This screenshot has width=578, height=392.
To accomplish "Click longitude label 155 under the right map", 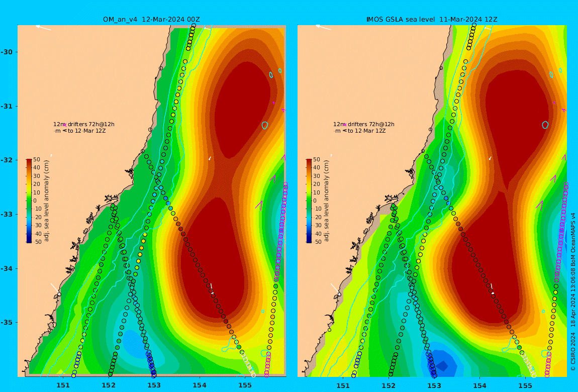I will [x=525, y=385].
